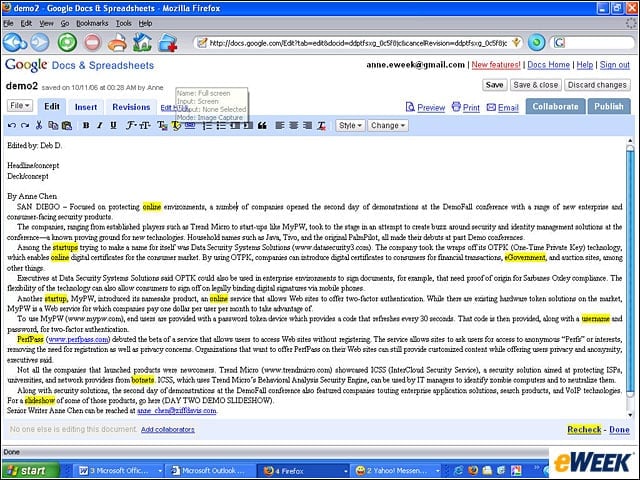
Task: Open the File dropdown button
Action: pos(20,106)
